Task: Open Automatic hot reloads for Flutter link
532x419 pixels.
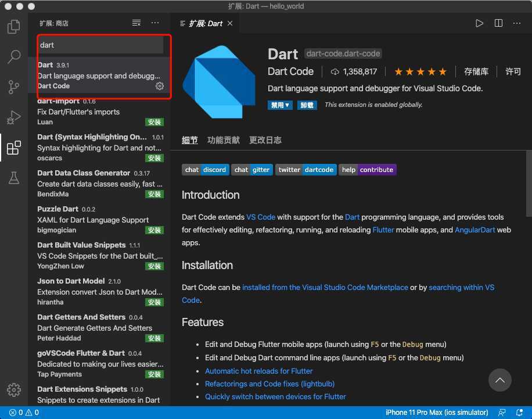Action: (x=258, y=371)
